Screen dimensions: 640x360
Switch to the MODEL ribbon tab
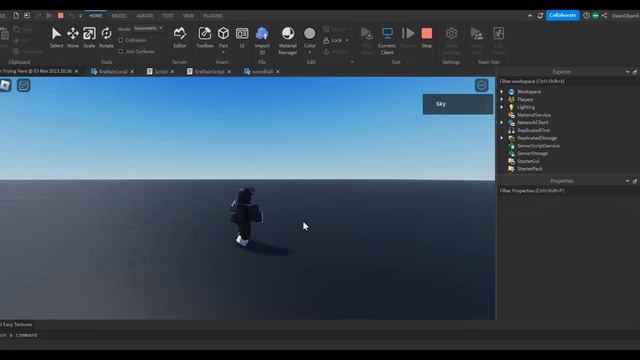(x=119, y=16)
